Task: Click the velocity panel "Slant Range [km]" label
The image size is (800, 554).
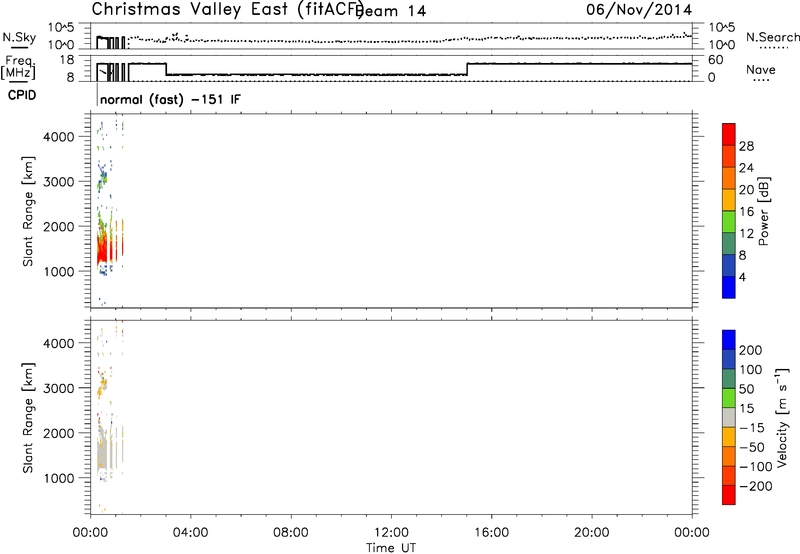Action: click(28, 418)
